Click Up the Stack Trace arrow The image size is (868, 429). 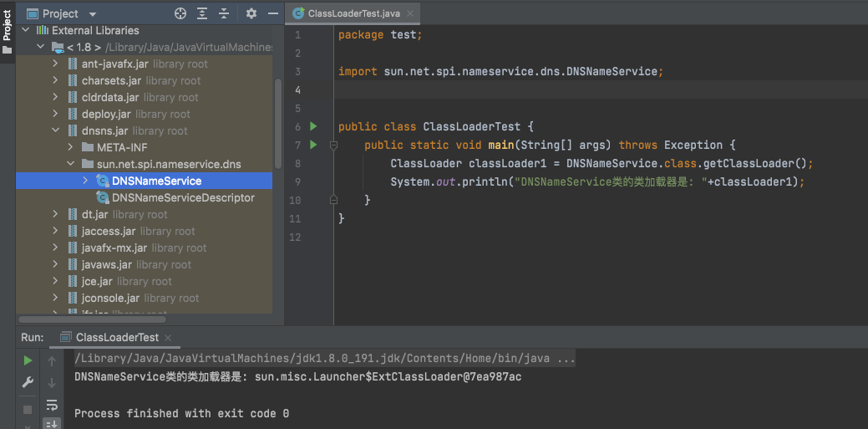(52, 361)
